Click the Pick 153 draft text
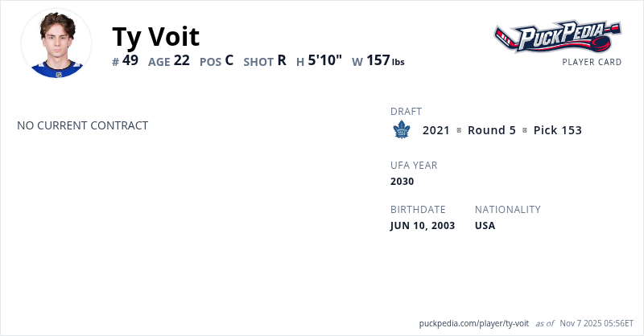 click(x=557, y=130)
